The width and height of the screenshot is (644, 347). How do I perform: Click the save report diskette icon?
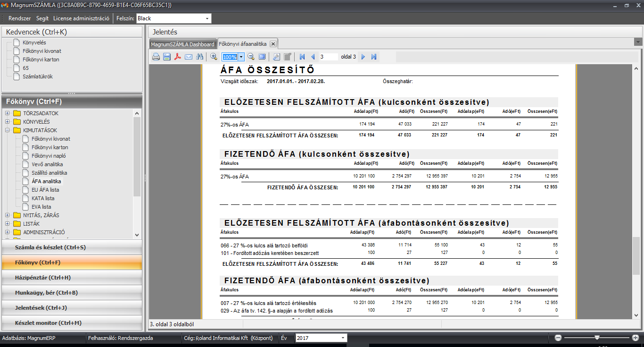167,57
